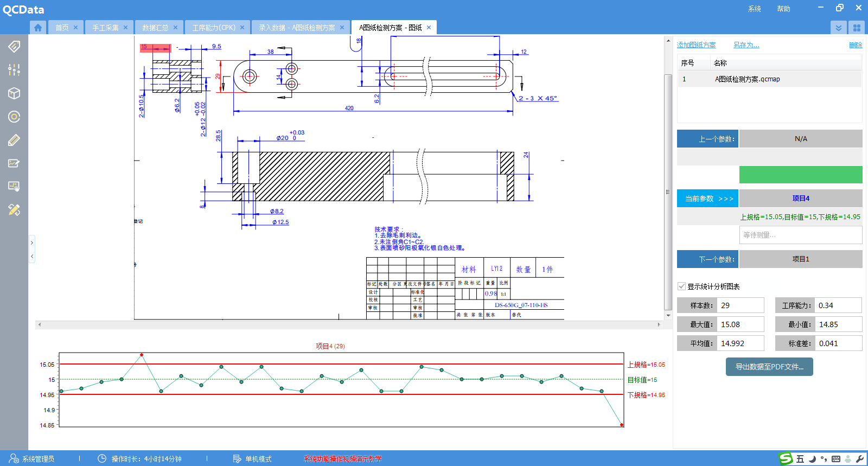Click the 最小值 value field 14.85
This screenshot has width=868, height=466.
839,324
